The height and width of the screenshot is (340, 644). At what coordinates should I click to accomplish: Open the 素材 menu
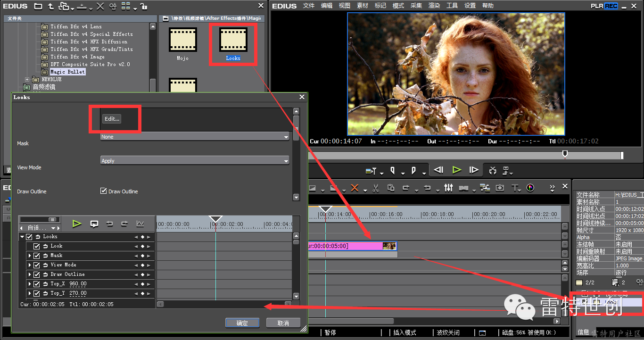[x=363, y=6]
